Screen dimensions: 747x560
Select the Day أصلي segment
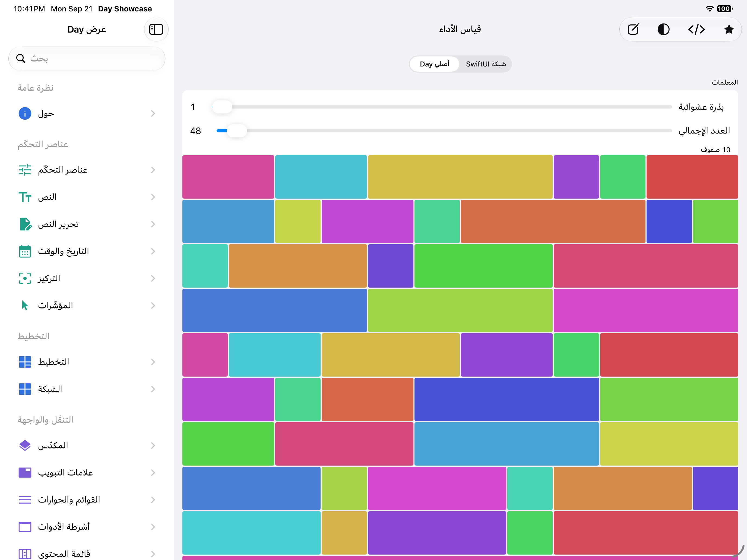[x=434, y=64]
